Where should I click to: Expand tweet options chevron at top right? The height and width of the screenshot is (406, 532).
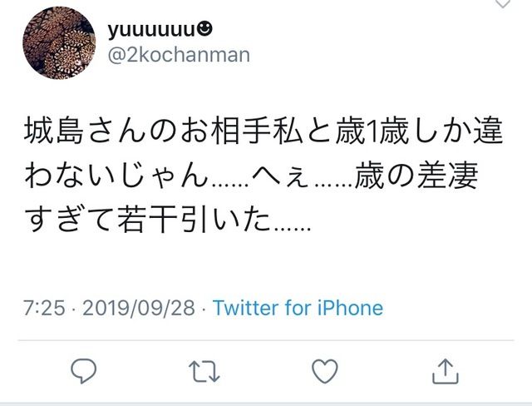click(503, 3)
